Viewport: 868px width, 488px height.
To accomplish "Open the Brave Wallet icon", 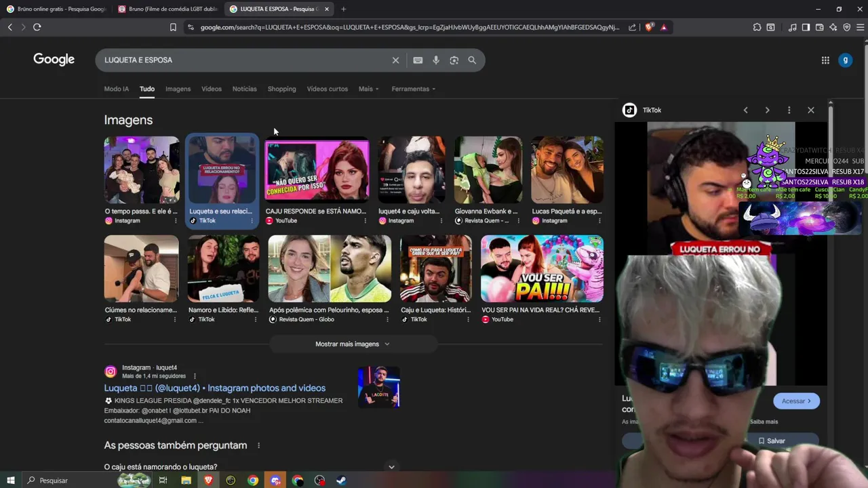I will [819, 27].
